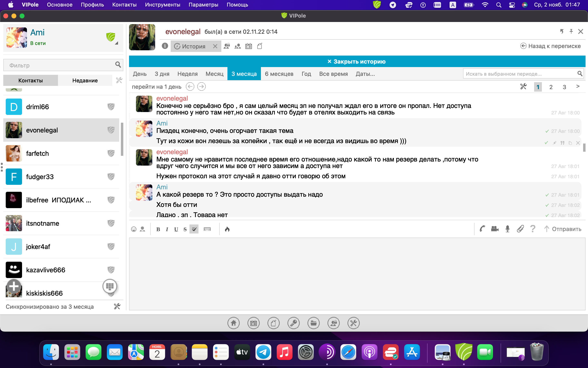This screenshot has width=588, height=368.
Task: Select contact fudger33
Action: (61, 176)
